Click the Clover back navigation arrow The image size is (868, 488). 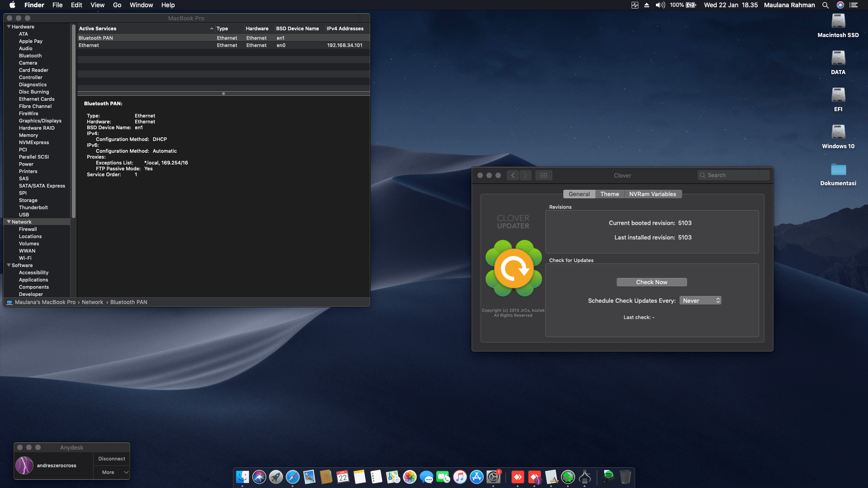click(x=513, y=175)
